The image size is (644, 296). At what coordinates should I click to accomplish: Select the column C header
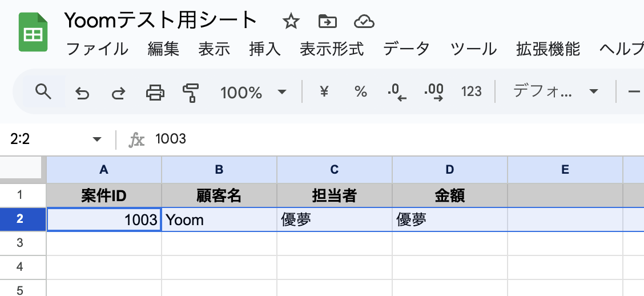[x=335, y=169]
